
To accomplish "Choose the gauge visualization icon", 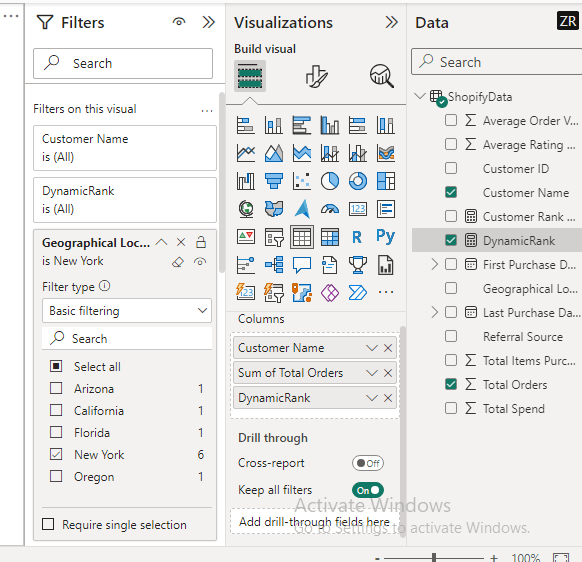I will [x=330, y=209].
